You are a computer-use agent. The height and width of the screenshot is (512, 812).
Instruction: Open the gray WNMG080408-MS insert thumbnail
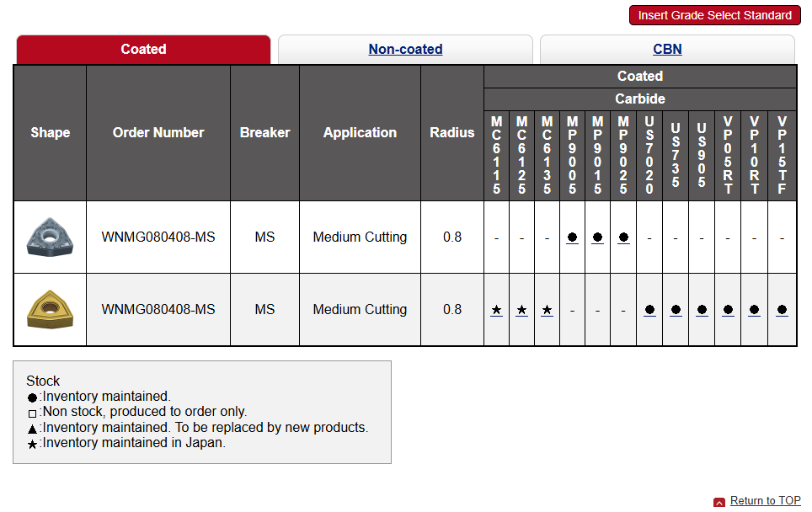50,237
